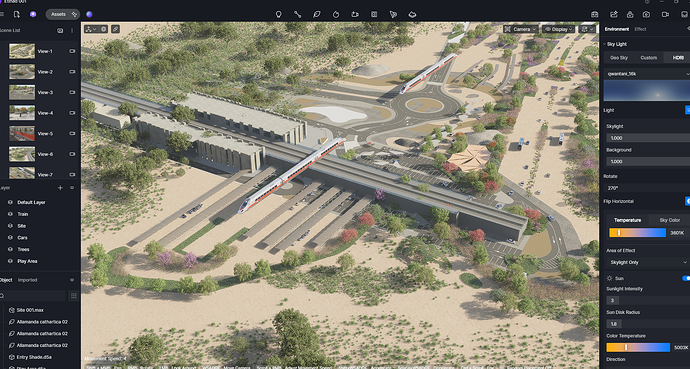Open the Assets library button
Screen dimensions: 690x369
click(x=63, y=15)
